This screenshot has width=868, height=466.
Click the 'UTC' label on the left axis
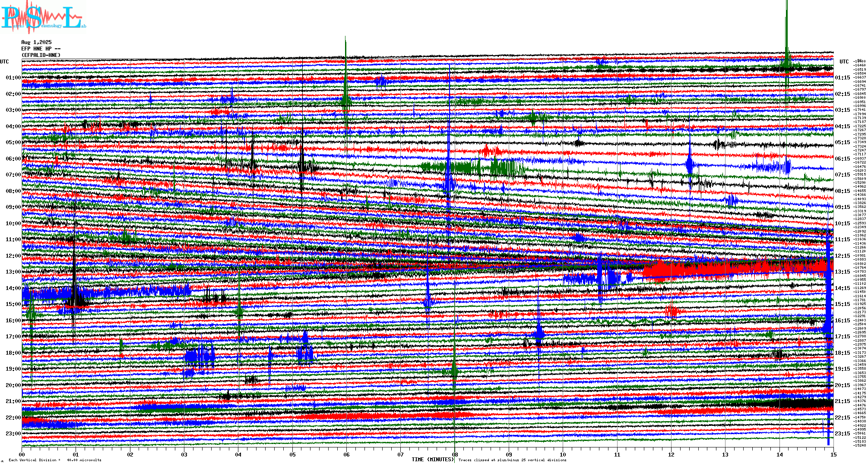(x=4, y=62)
